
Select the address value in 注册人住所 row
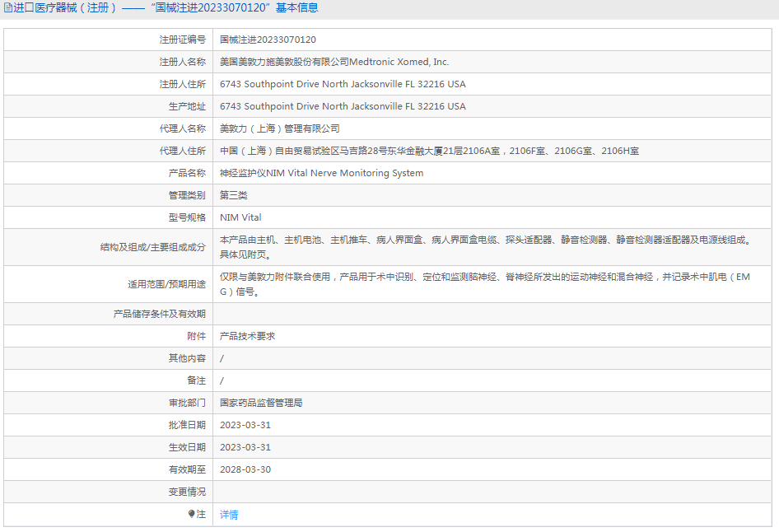tap(343, 84)
